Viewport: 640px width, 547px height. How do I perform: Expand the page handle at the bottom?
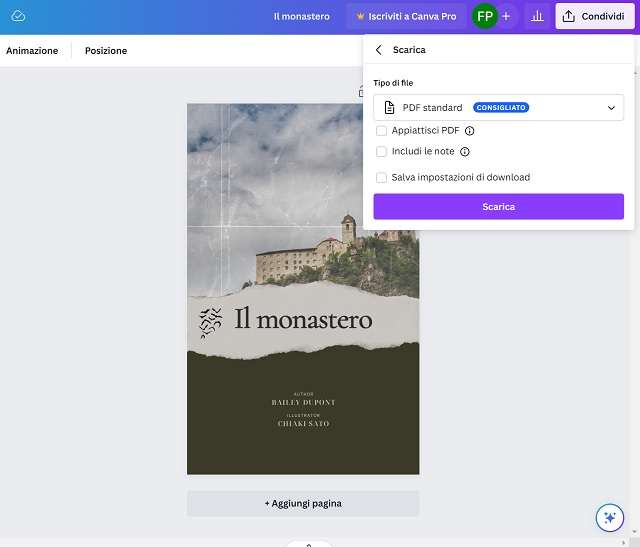click(308, 544)
